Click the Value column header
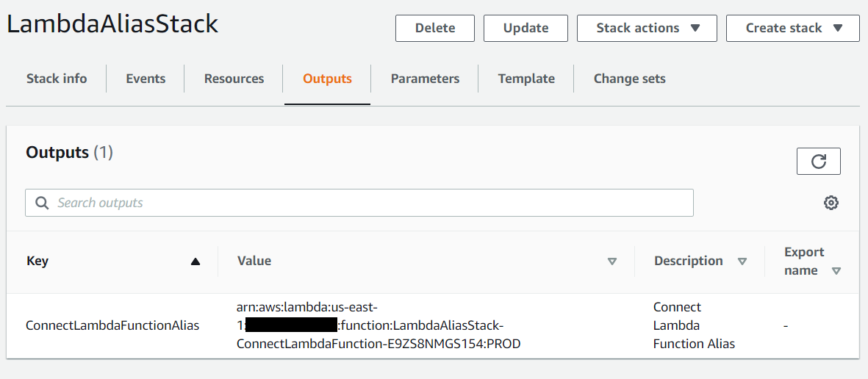The image size is (868, 379). [x=254, y=261]
